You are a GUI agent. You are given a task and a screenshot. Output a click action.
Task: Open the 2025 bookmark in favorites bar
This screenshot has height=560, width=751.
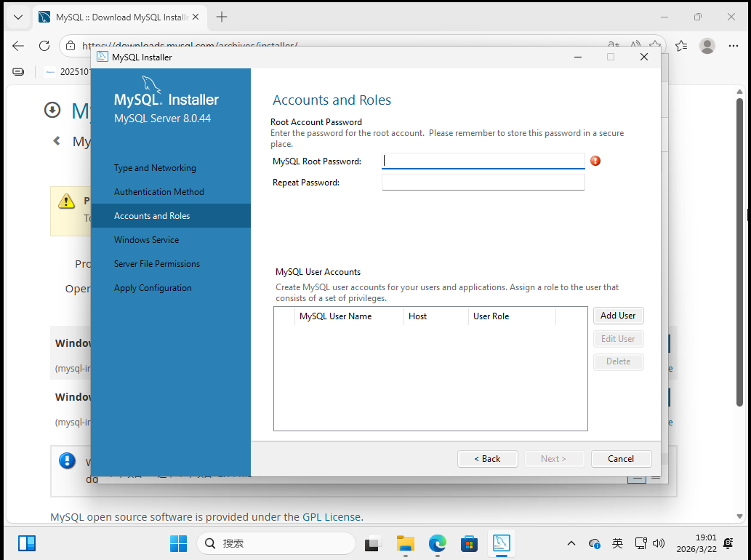click(x=68, y=72)
